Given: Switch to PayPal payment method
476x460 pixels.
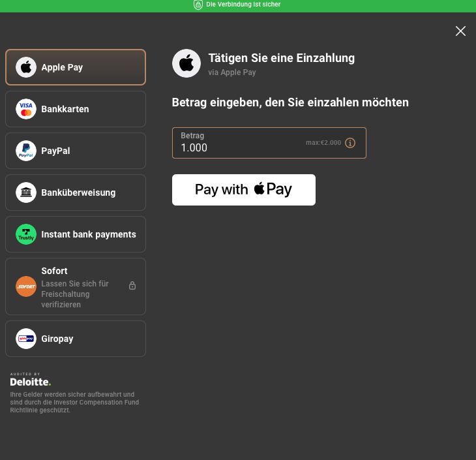Looking at the screenshot, I should (x=76, y=151).
